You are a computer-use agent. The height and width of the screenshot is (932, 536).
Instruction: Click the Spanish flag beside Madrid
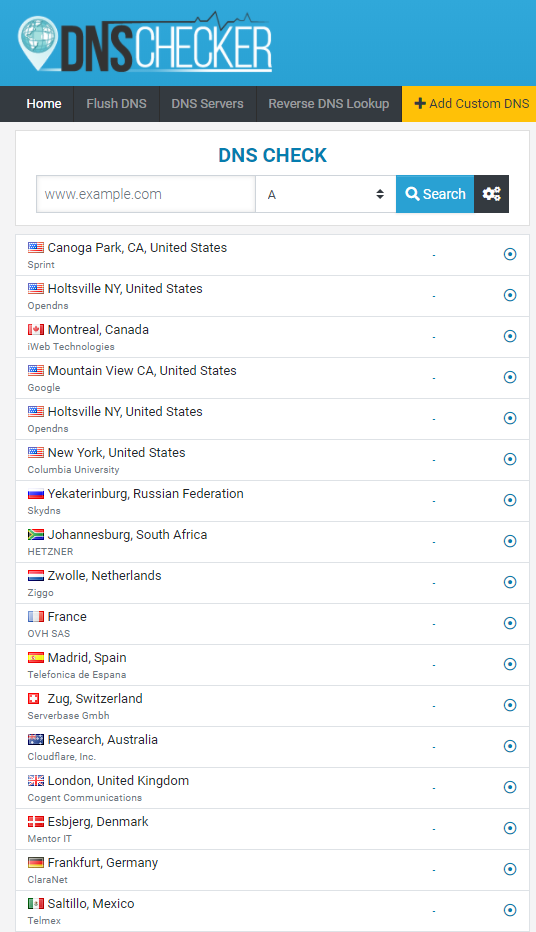click(36, 657)
